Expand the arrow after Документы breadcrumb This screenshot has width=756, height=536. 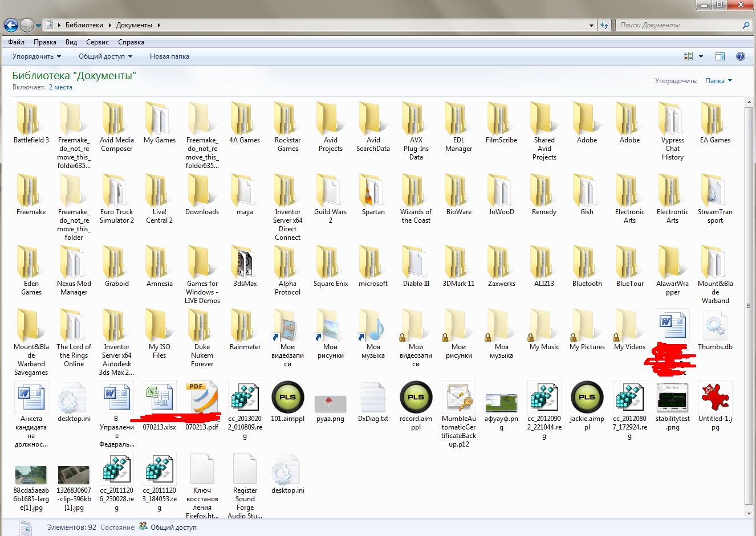158,25
